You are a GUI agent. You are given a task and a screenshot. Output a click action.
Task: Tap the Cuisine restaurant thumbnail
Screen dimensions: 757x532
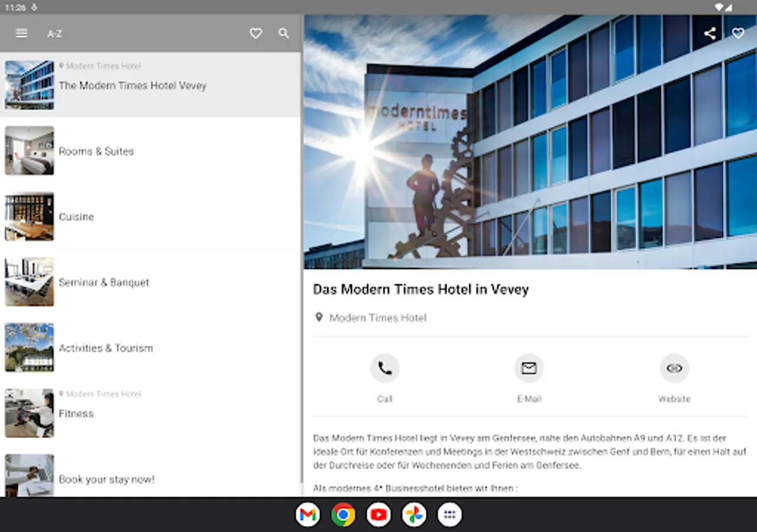coord(30,216)
